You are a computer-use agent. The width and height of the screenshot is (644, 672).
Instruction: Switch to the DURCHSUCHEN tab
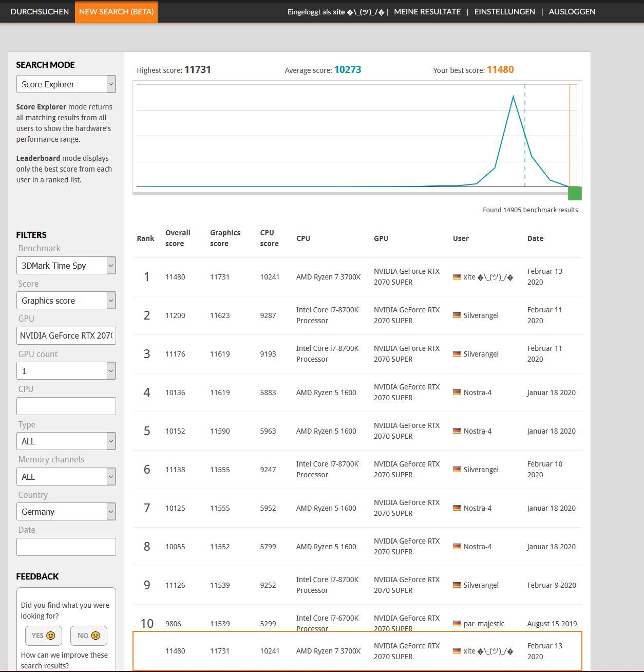tap(40, 11)
